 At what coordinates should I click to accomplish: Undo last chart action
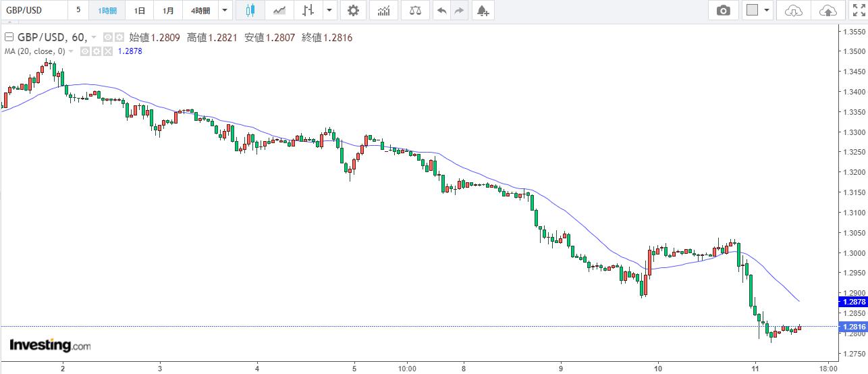[442, 11]
